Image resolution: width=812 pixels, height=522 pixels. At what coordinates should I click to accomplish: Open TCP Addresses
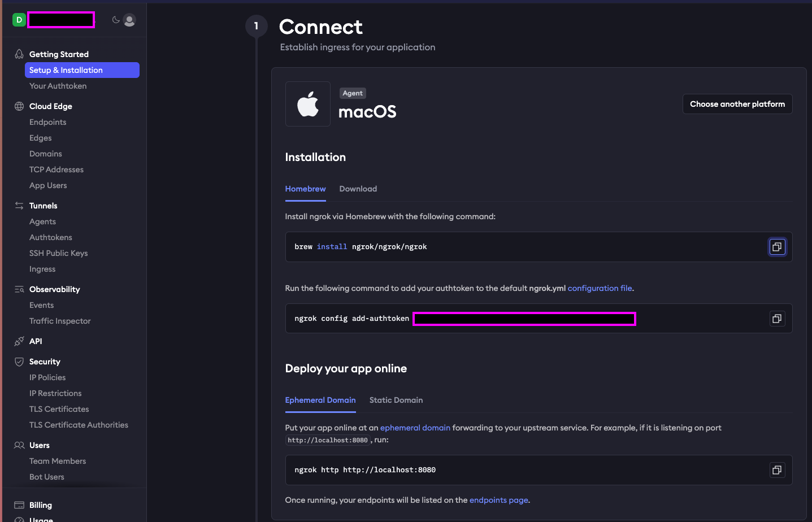coord(57,169)
